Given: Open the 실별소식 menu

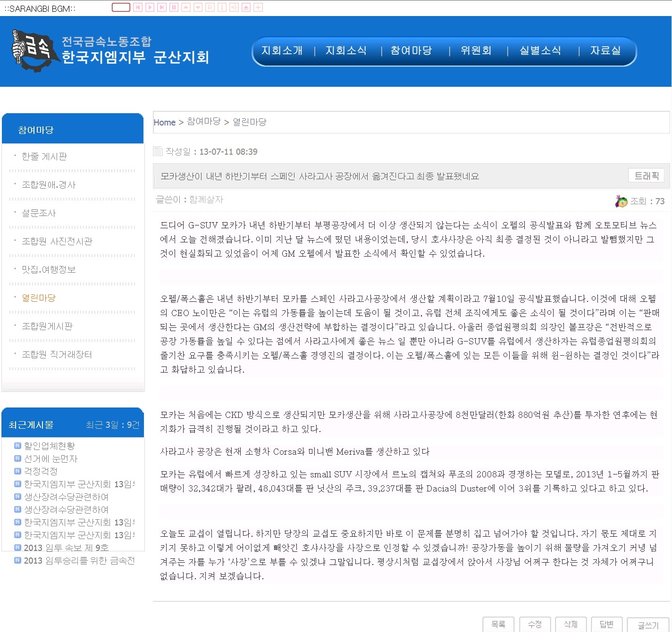Looking at the screenshot, I should click(x=540, y=50).
